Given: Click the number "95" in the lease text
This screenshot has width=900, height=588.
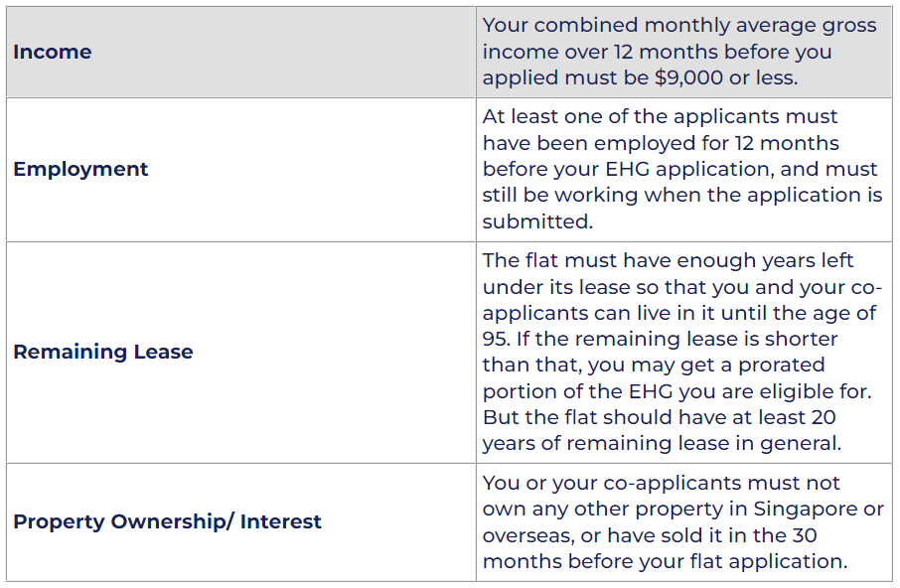Looking at the screenshot, I should click(496, 339).
